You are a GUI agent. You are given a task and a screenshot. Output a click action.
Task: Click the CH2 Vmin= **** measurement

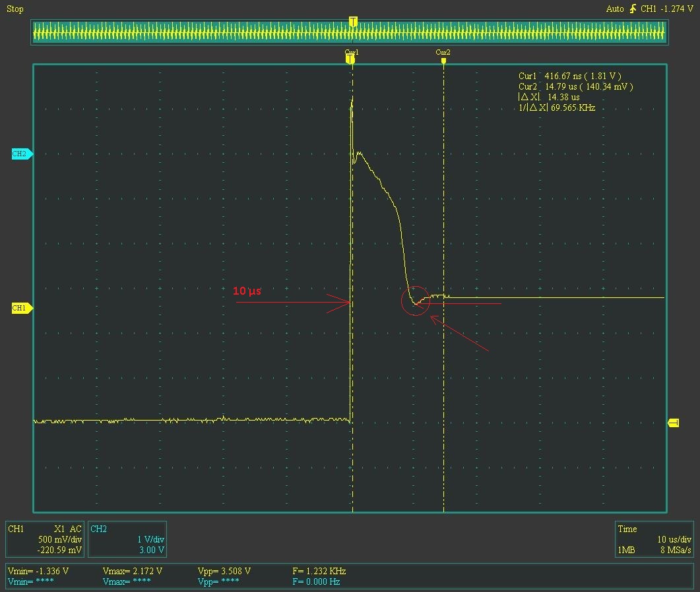[31, 581]
